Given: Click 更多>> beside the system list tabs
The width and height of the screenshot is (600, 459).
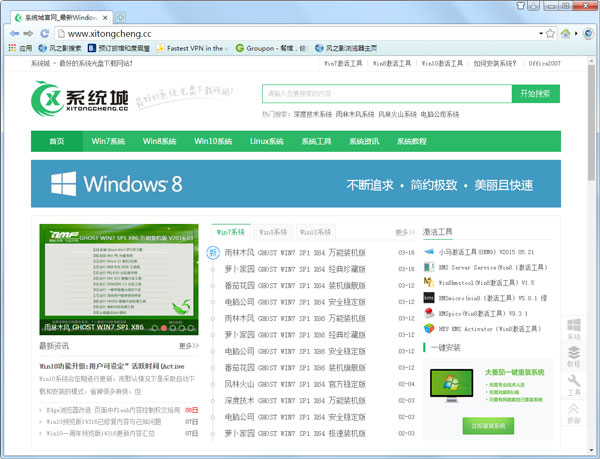Looking at the screenshot, I should tap(405, 232).
